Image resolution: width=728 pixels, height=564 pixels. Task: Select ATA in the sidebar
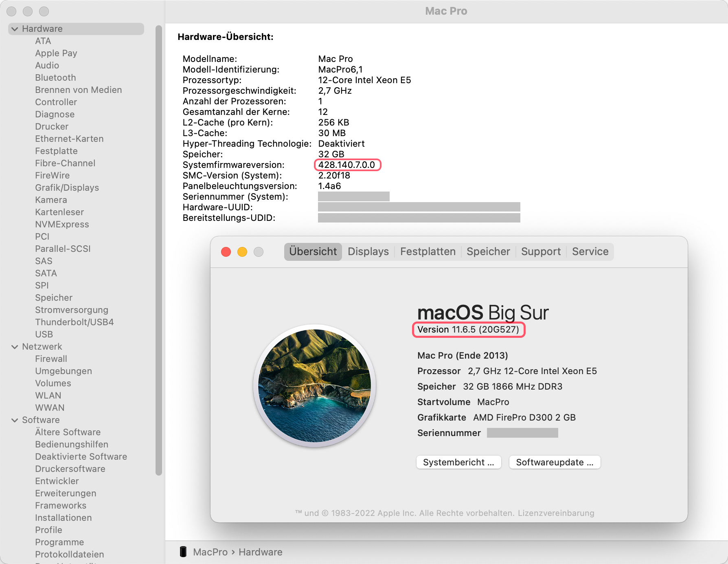point(43,41)
